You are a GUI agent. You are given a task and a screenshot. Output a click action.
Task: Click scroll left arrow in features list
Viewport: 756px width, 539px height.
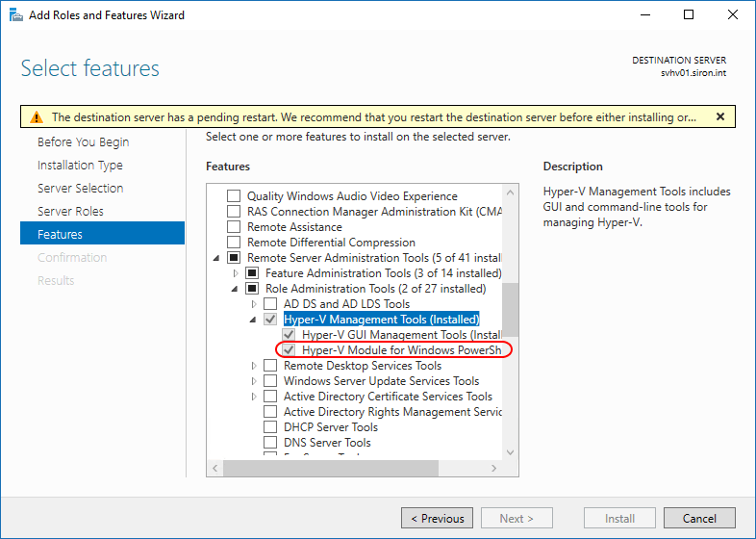215,468
